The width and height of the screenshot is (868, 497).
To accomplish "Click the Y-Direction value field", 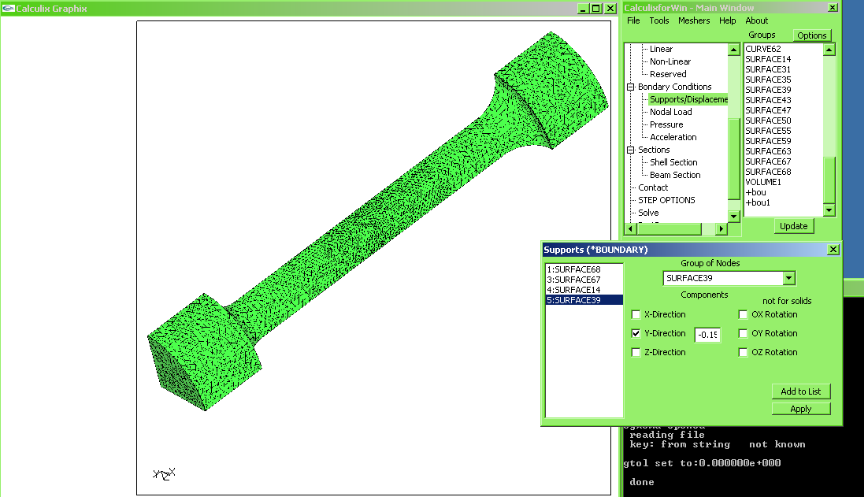I will tap(707, 335).
